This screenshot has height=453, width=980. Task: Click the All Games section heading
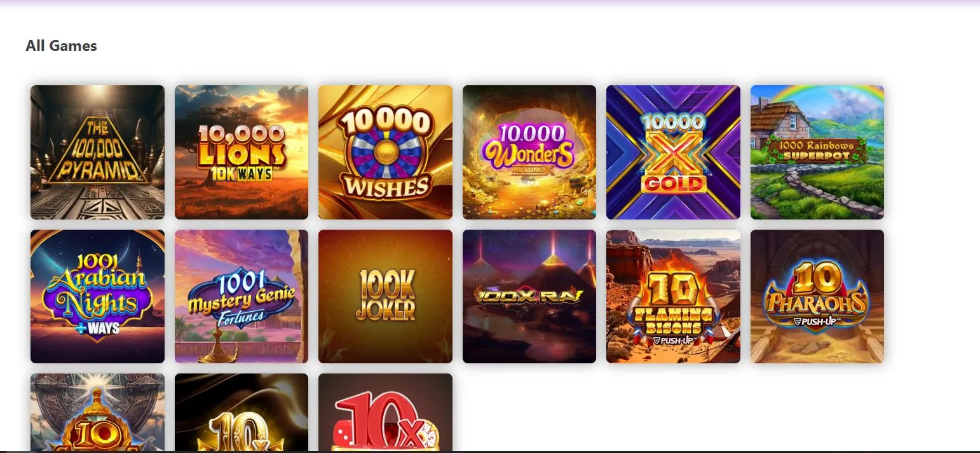[x=61, y=46]
